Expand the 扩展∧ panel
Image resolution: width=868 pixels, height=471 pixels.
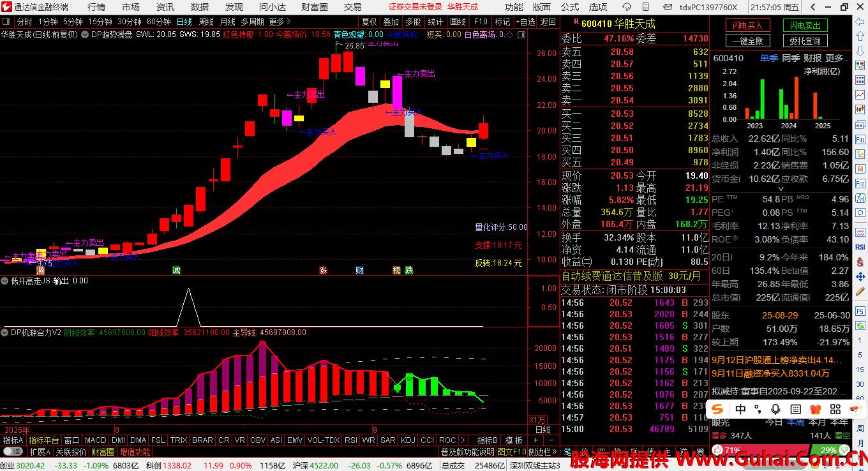point(40,452)
